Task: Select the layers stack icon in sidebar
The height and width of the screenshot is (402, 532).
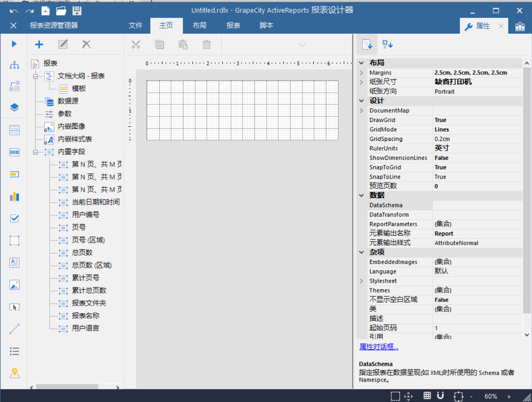Action: [x=14, y=107]
